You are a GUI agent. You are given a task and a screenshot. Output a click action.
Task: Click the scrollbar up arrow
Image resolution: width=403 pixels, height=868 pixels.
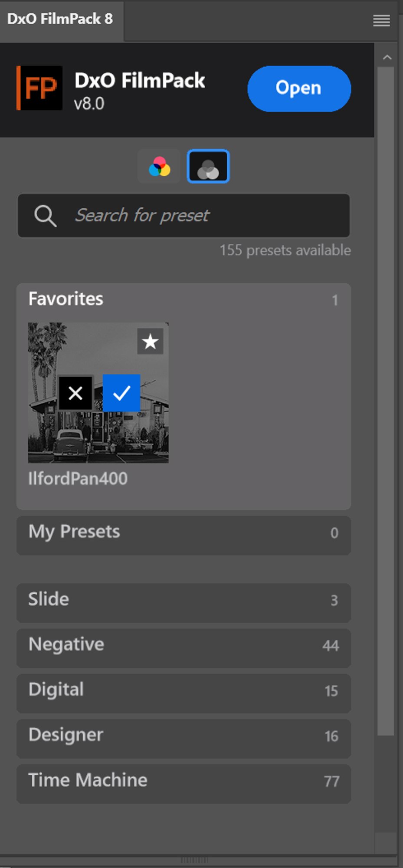point(387,57)
